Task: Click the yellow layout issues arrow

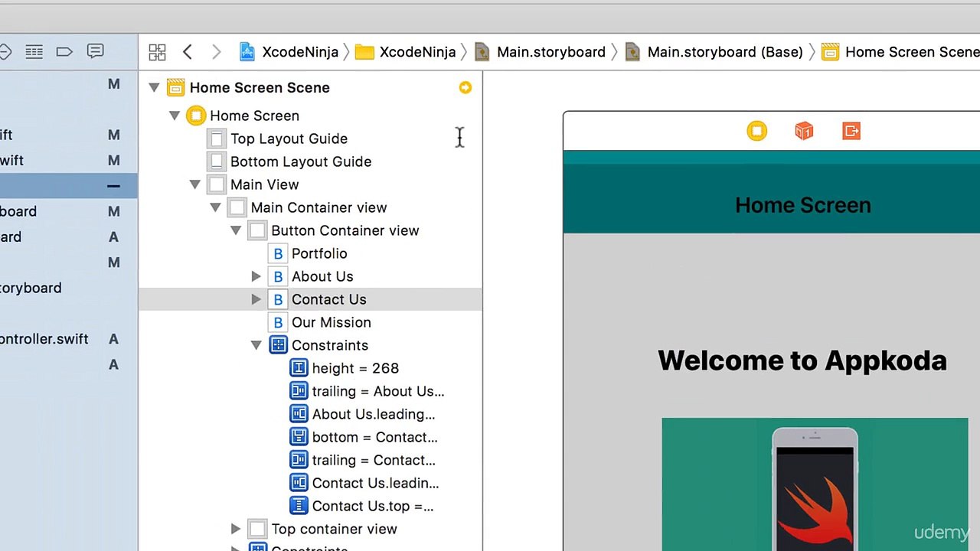Action: click(x=465, y=88)
